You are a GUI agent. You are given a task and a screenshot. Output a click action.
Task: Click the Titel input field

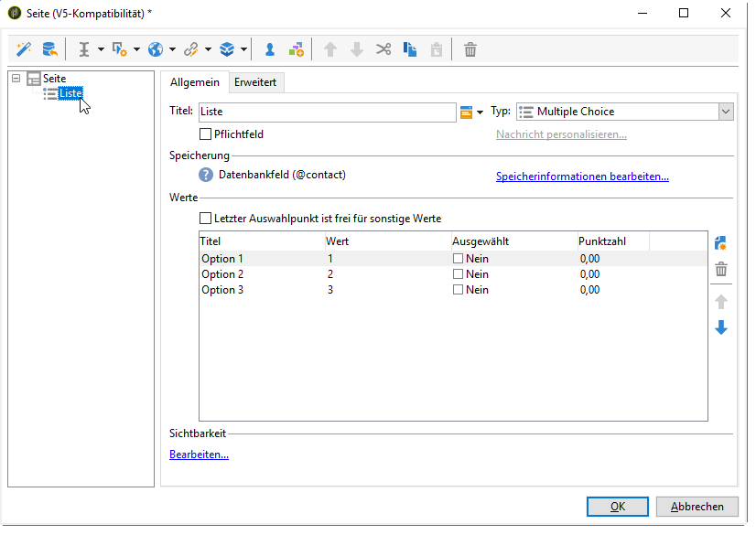point(327,112)
